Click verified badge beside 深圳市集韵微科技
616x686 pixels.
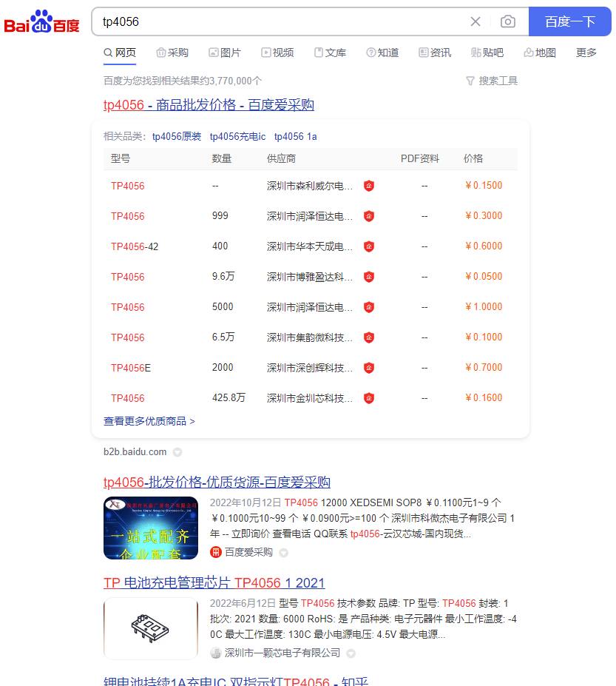click(369, 337)
